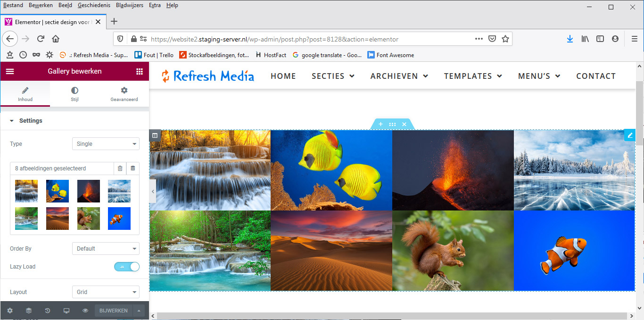The width and height of the screenshot is (644, 320).
Task: Click the blue edit-widget pencil icon
Action: (x=629, y=135)
